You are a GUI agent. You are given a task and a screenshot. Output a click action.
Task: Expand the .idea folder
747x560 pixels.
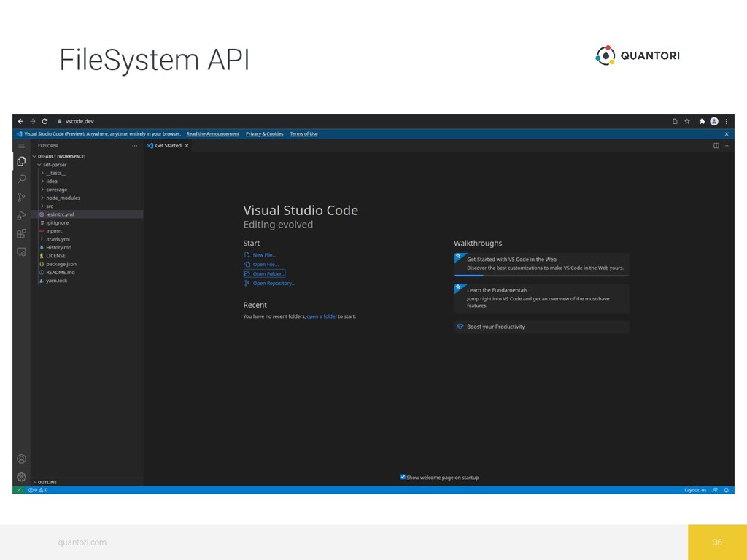pos(52,182)
